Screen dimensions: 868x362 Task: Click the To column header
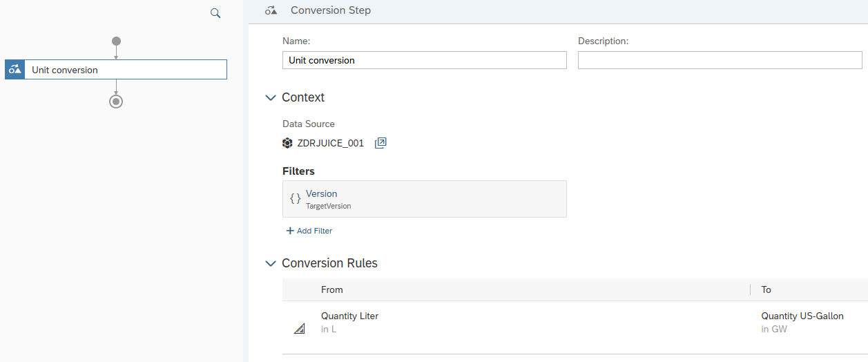(x=766, y=289)
